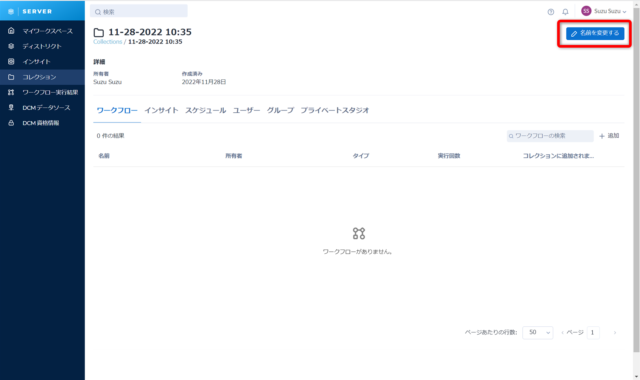Go to next page arrow
Viewport: 640px width, 380px height.
point(615,333)
